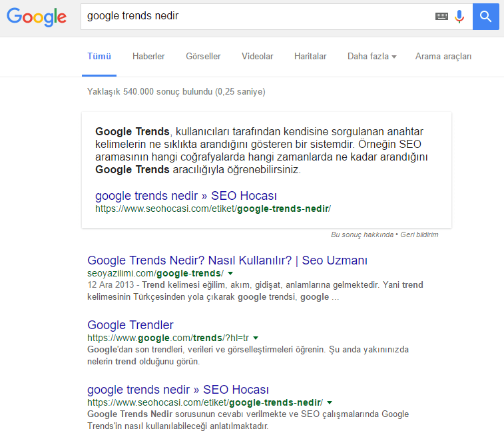This screenshot has height=435, width=504.
Task: Expand arrow next to seoyazilimi.com URL
Action: pyautogui.click(x=230, y=274)
